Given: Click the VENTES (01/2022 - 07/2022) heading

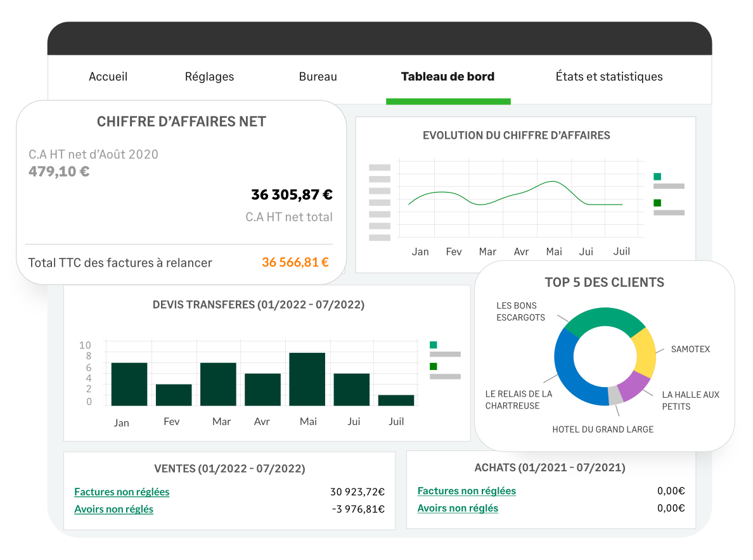Looking at the screenshot, I should click(229, 469).
